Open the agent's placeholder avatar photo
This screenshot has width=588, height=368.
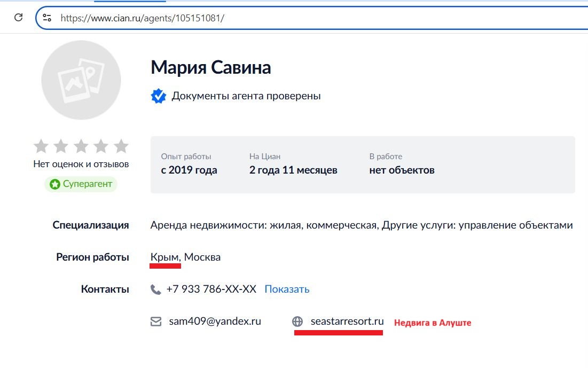(x=81, y=80)
